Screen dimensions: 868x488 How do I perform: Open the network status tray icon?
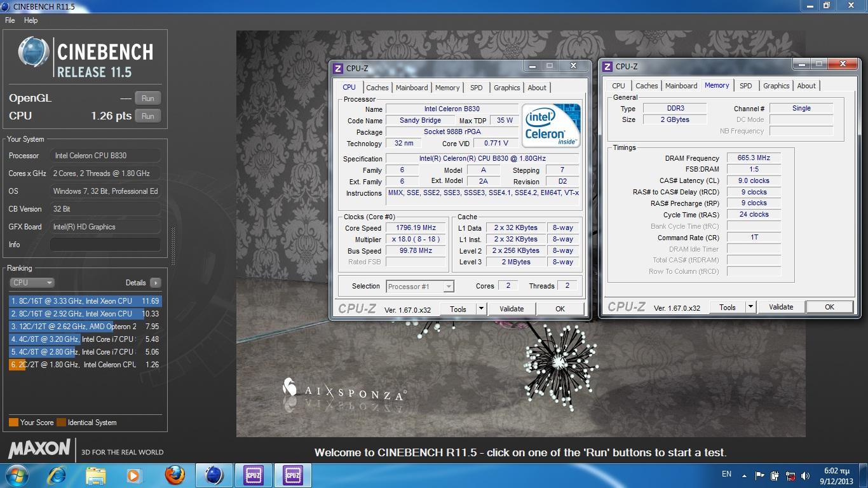[x=790, y=475]
